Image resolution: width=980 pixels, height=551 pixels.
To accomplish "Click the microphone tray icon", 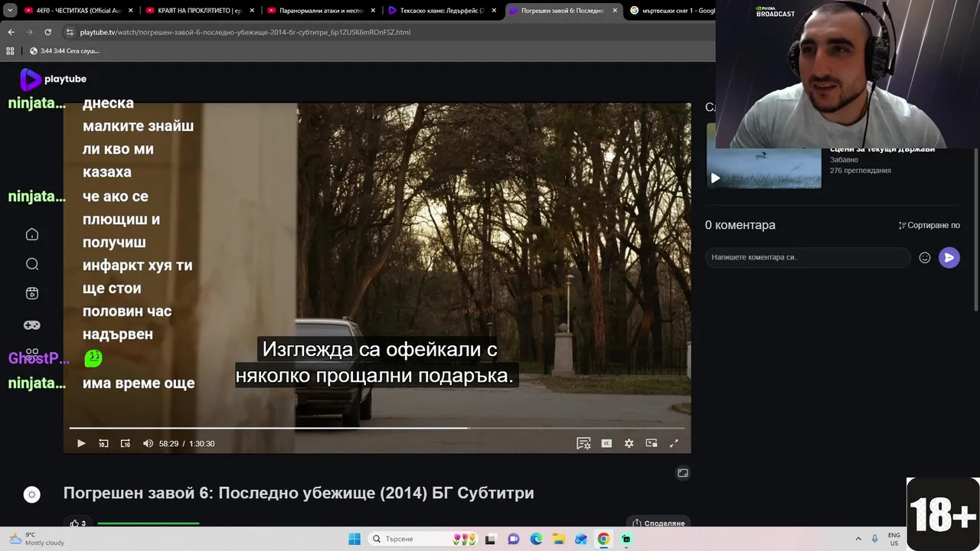I will 875,539.
